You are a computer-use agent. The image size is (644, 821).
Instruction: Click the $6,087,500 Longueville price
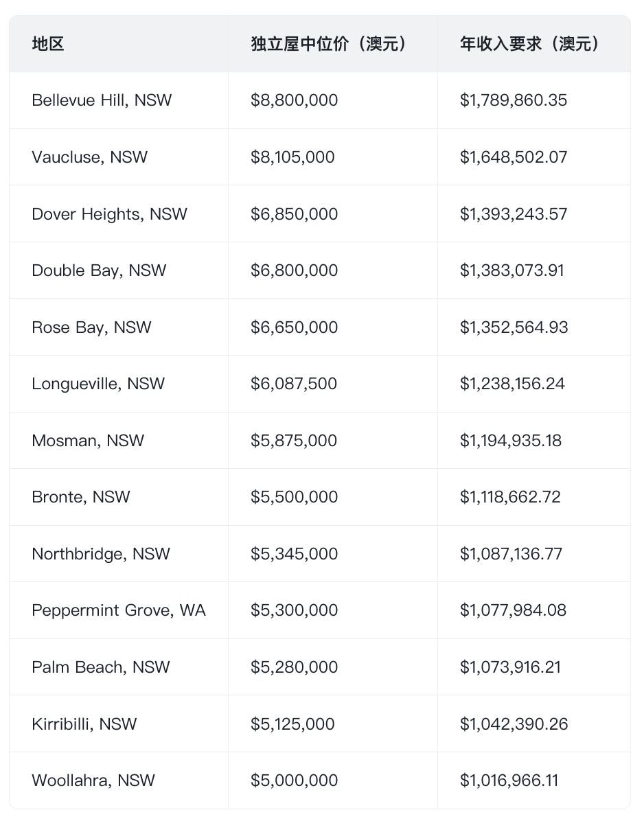click(294, 384)
